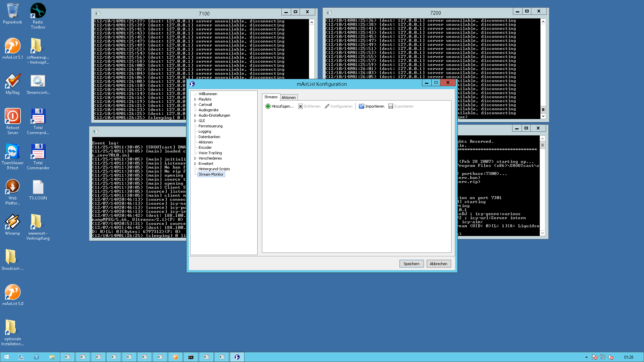
Task: Click the Windows Start button in the taskbar
Action: [6, 357]
